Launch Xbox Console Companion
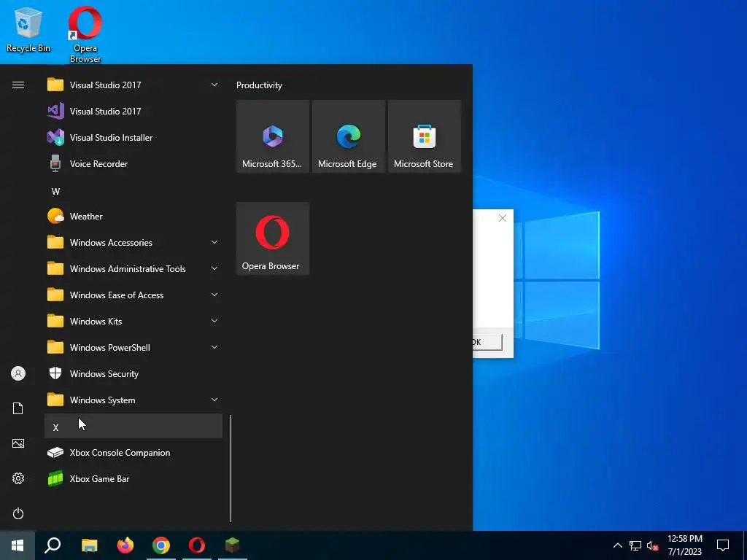The width and height of the screenshot is (747, 560). pyautogui.click(x=133, y=452)
